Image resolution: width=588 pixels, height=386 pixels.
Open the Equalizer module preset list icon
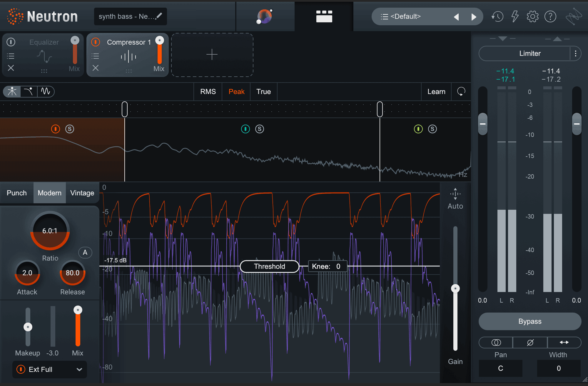11,56
